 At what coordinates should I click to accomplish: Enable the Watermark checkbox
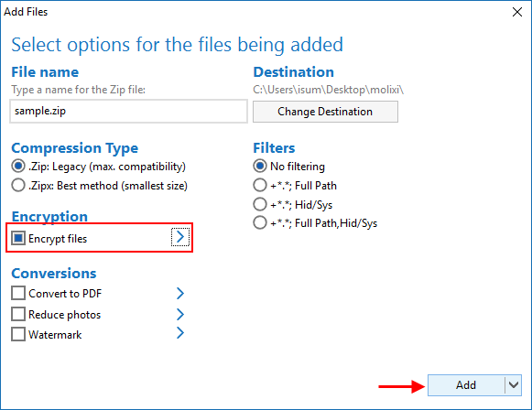click(x=18, y=334)
